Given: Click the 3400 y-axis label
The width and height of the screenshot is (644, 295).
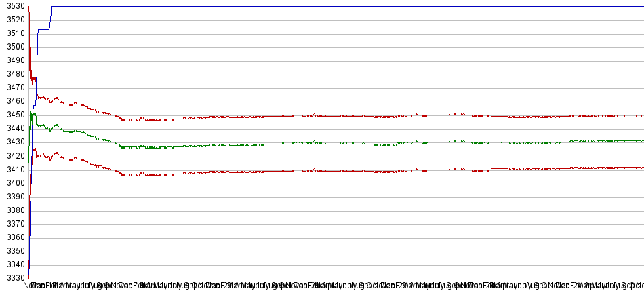Looking at the screenshot, I should click(13, 182).
